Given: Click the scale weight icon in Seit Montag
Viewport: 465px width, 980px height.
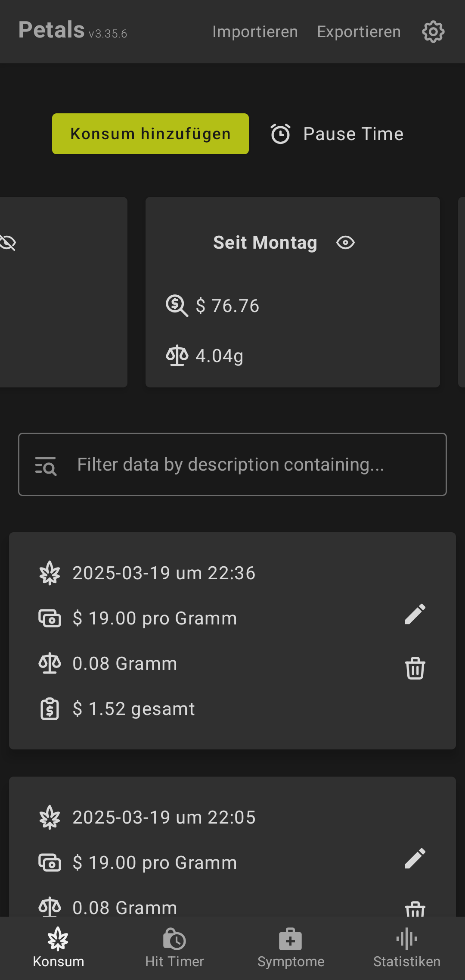Looking at the screenshot, I should click(x=177, y=356).
